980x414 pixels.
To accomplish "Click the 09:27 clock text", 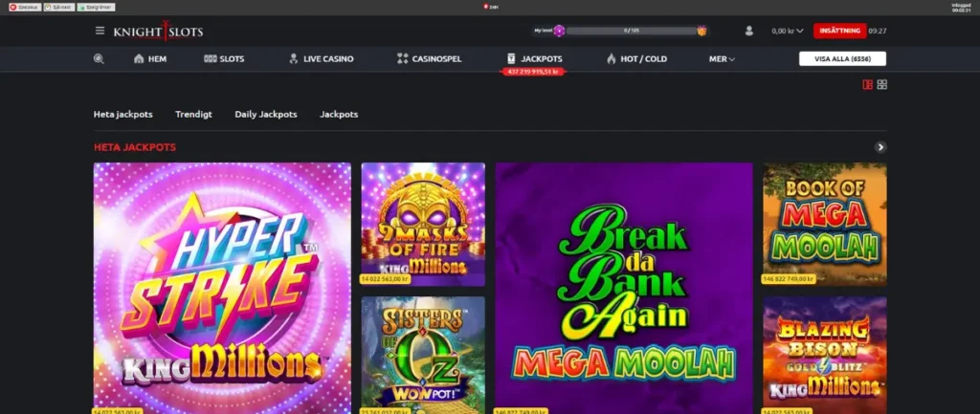I will click(x=878, y=31).
